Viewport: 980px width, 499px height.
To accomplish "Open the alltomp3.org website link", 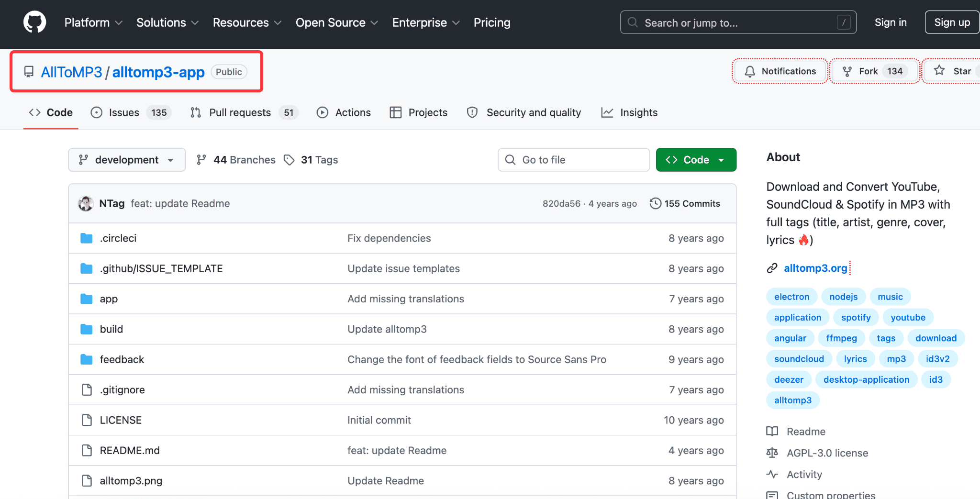I will tap(815, 268).
